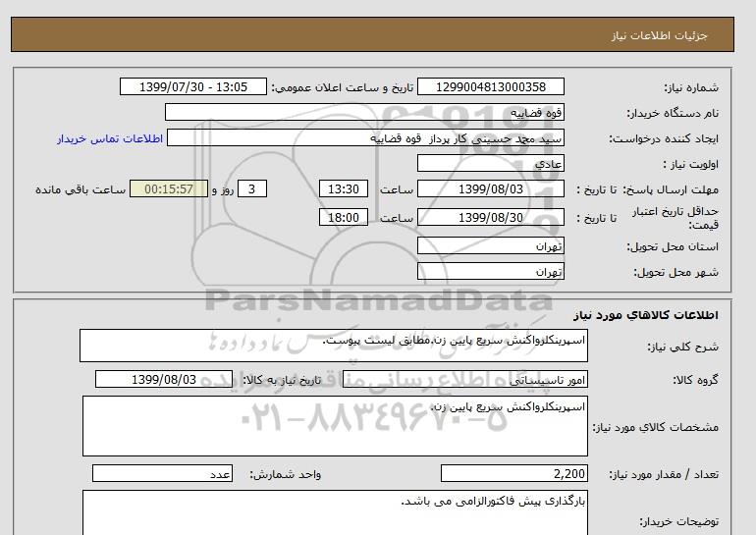The image size is (756, 535).
Task: Select the استان محل تحویل field تهران
Action: 490,245
